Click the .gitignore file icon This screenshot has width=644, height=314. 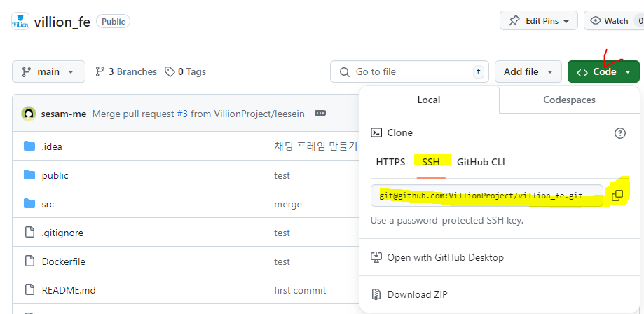(29, 232)
